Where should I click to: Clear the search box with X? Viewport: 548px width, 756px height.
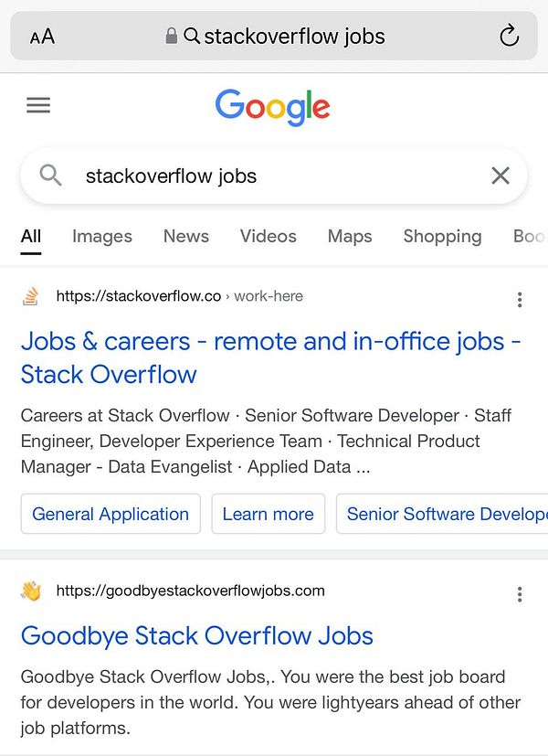[x=501, y=176]
